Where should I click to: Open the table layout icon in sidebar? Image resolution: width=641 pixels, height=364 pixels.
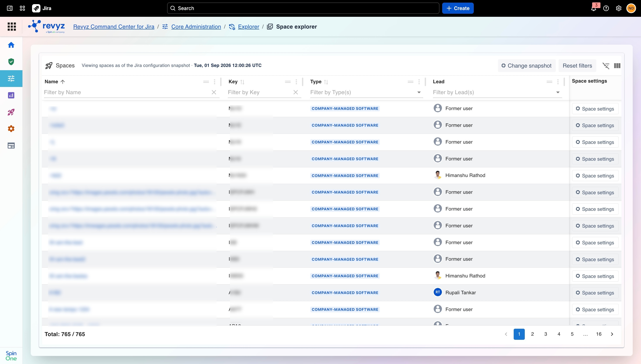(11, 146)
